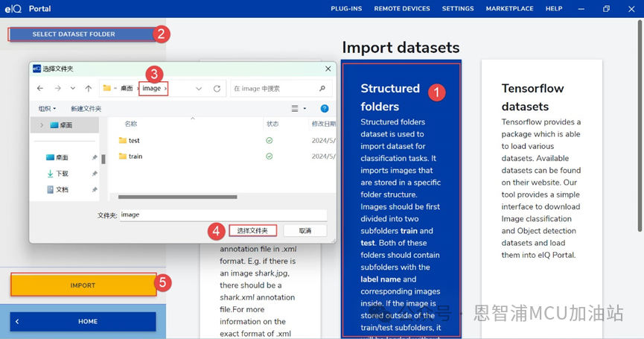Click the pin icon next to 文档
The width and height of the screenshot is (644, 339).
coord(95,189)
